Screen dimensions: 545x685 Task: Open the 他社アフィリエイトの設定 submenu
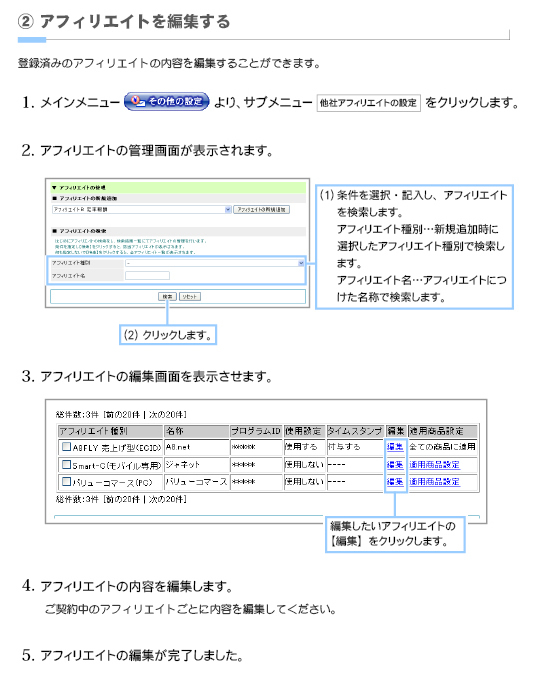point(368,103)
